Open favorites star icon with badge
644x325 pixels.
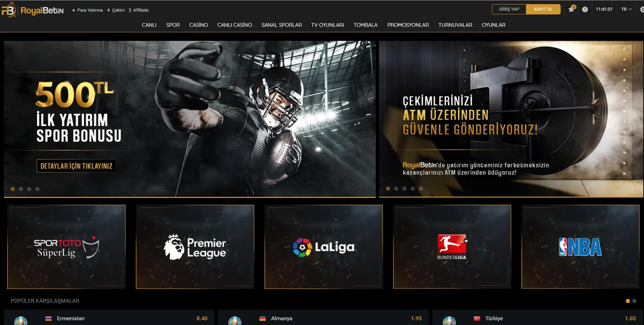coord(571,9)
